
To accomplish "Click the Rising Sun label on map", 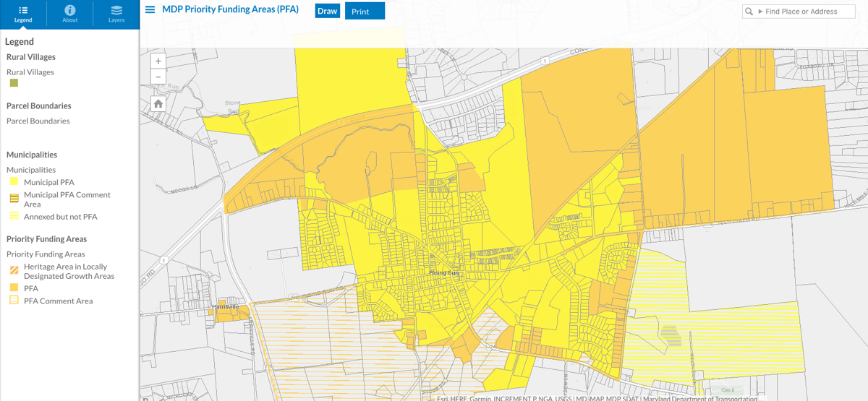I will 444,273.
